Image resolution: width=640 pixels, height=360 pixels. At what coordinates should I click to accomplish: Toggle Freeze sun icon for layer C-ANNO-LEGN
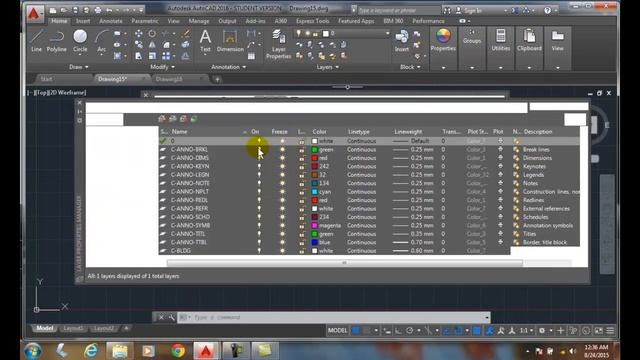[x=282, y=175]
